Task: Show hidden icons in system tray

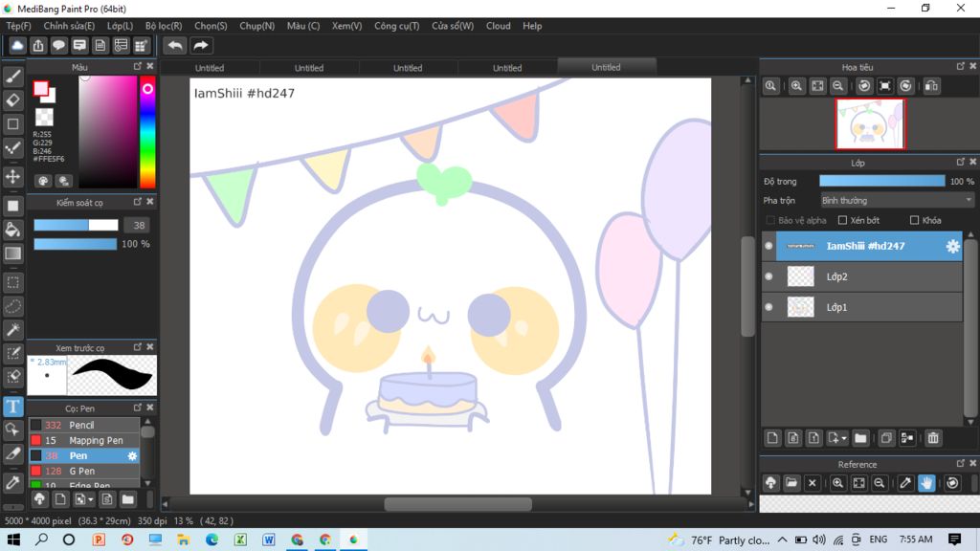Action: [783, 540]
